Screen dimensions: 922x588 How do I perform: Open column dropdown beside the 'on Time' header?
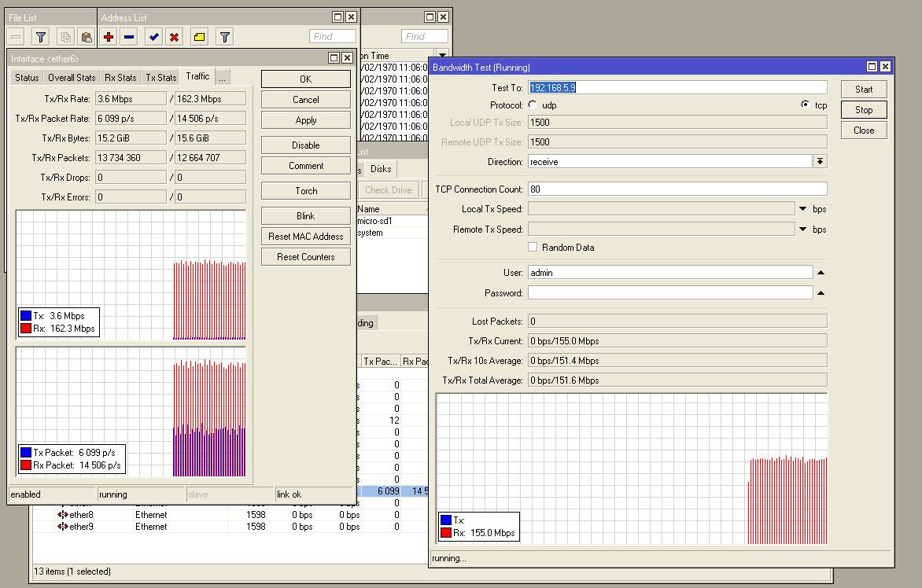click(x=444, y=55)
